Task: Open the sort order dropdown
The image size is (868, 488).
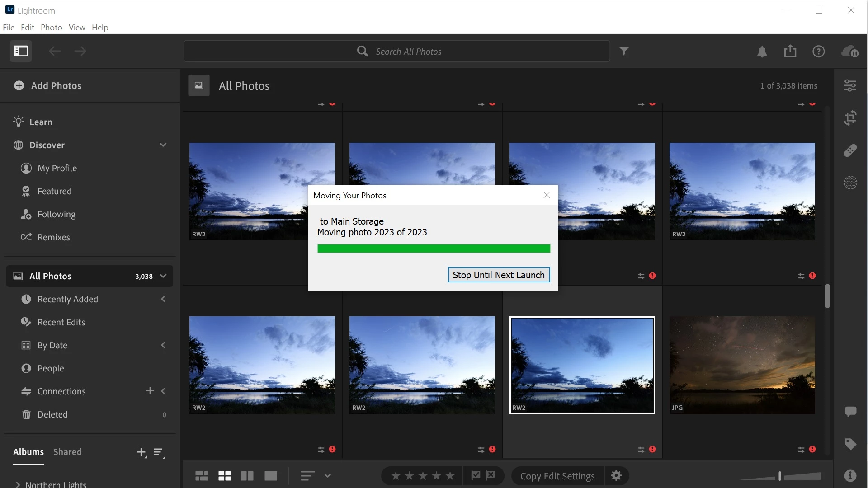Action: (x=327, y=476)
